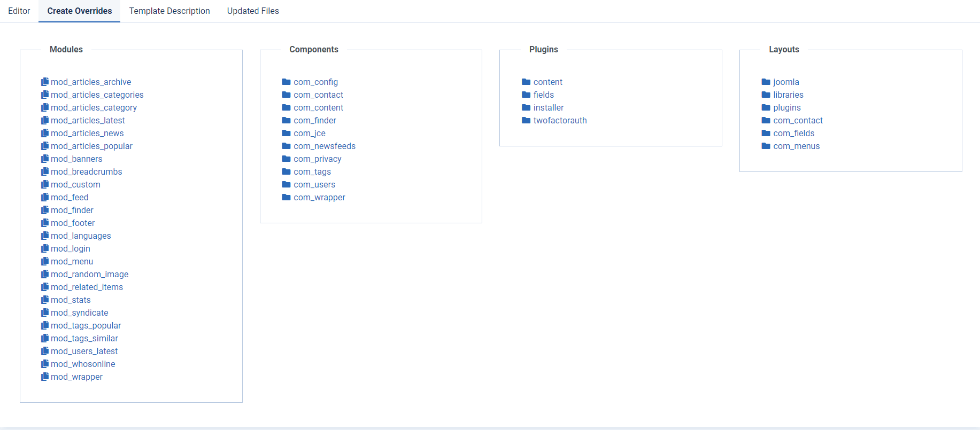Create override for mod_tags_popular

tap(86, 325)
